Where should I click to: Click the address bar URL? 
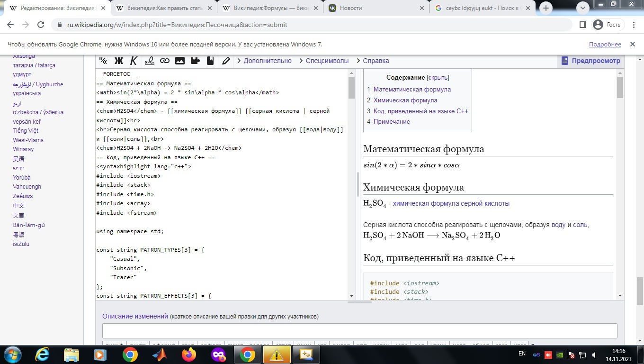point(177,25)
